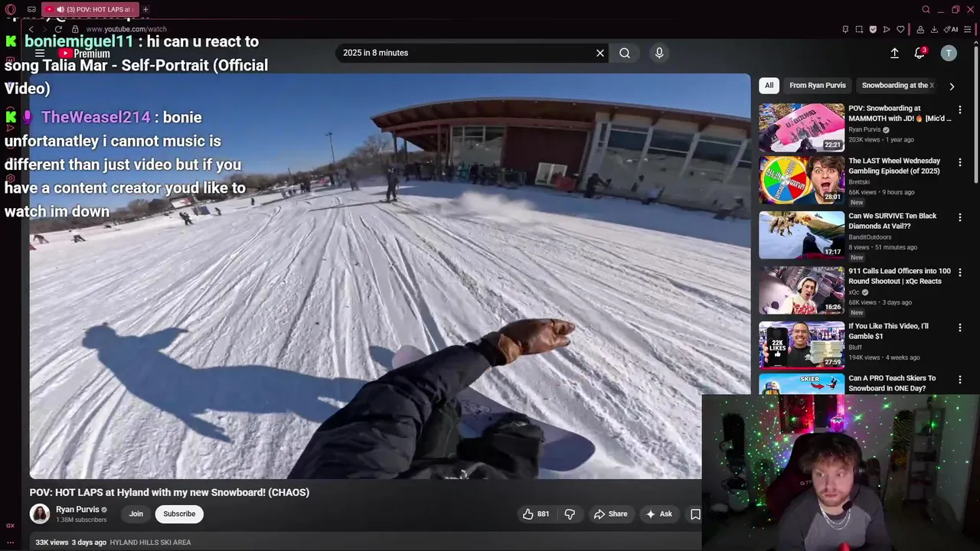Open Ryan Purvis channel name link
This screenshot has width=980, height=551.
tap(77, 510)
